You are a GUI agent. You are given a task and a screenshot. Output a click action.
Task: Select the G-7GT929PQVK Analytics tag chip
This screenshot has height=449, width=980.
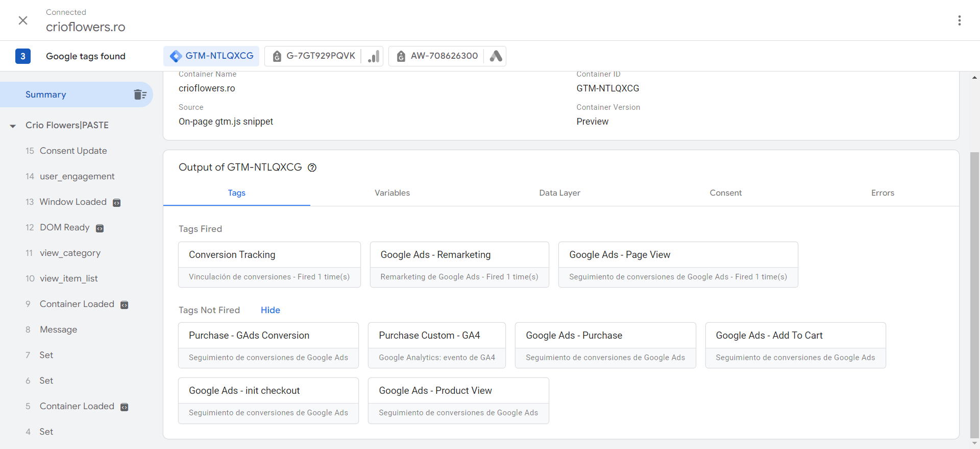coord(321,56)
